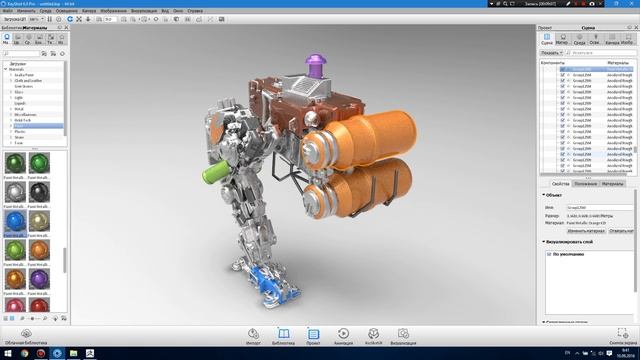This screenshot has width=640, height=360.
Task: Open the Textures library tab icon (Те)
Action: (x=50, y=39)
